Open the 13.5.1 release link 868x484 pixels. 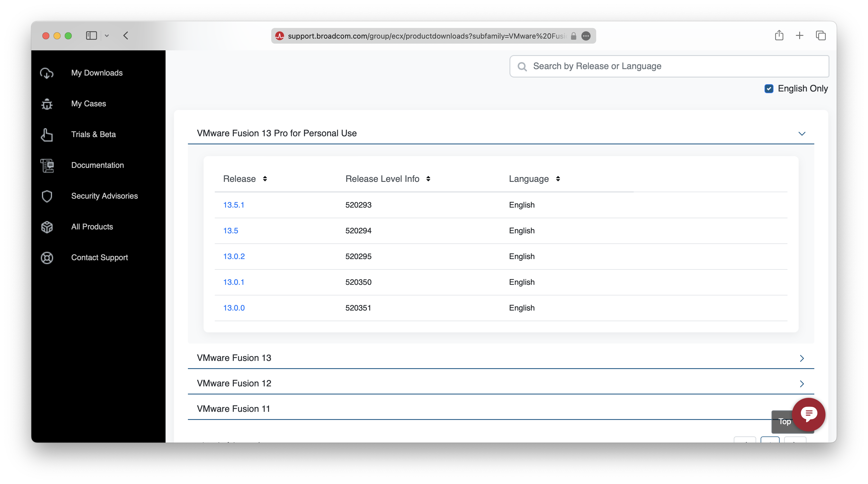[x=234, y=205]
